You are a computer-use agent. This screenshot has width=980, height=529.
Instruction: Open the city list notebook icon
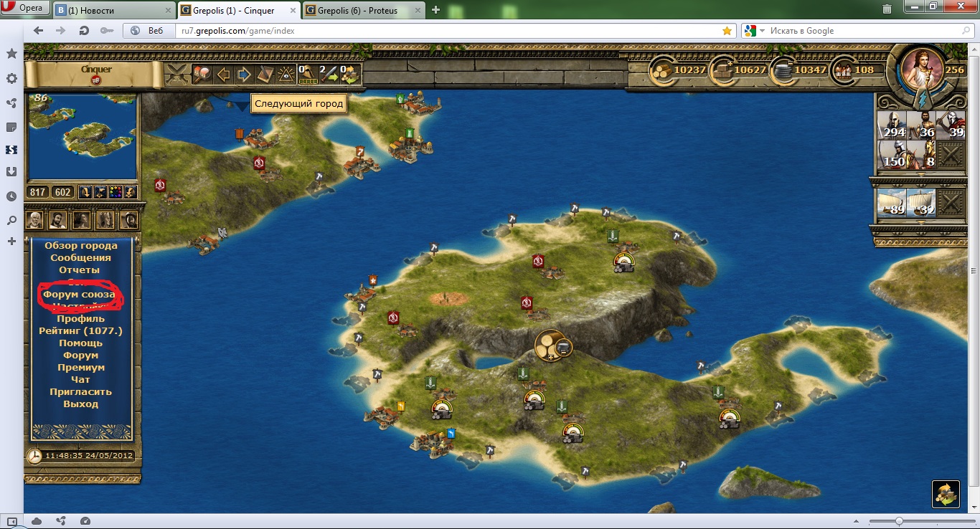(265, 74)
